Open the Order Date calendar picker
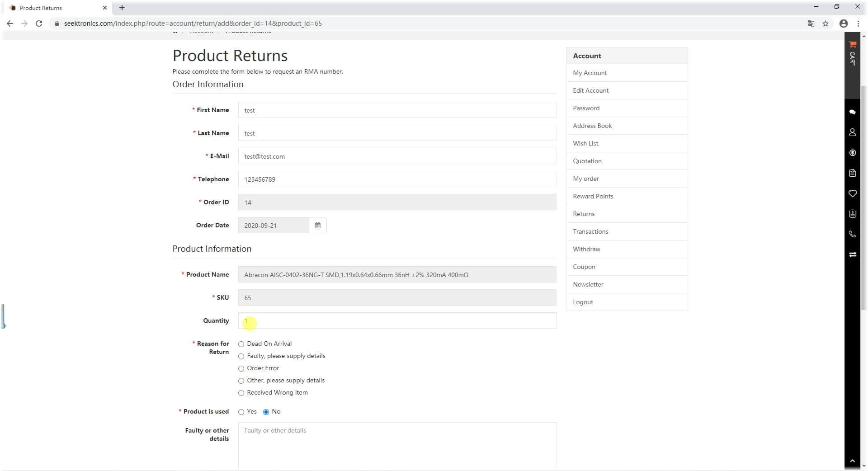Screen dimensions: 868x471 click(x=317, y=225)
